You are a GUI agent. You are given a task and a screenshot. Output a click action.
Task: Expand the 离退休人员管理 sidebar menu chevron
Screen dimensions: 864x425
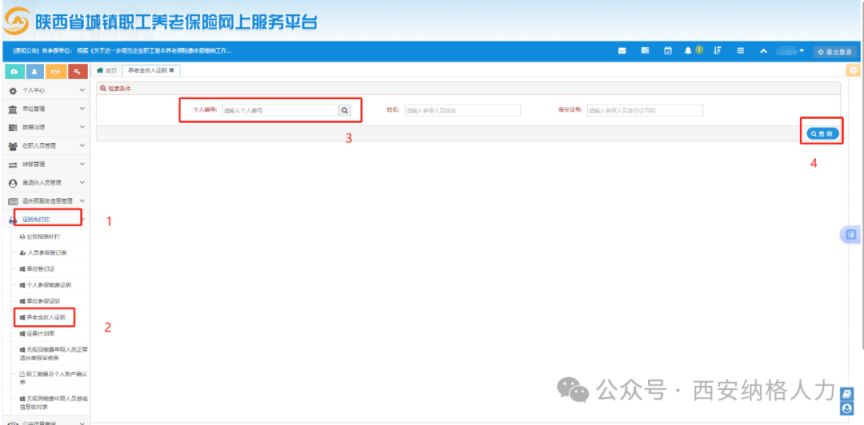83,182
